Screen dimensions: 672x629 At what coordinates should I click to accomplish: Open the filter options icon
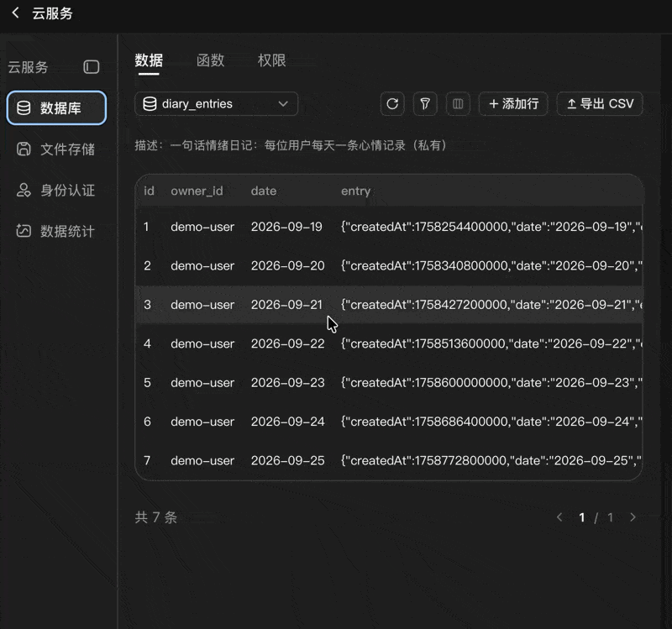coord(425,103)
